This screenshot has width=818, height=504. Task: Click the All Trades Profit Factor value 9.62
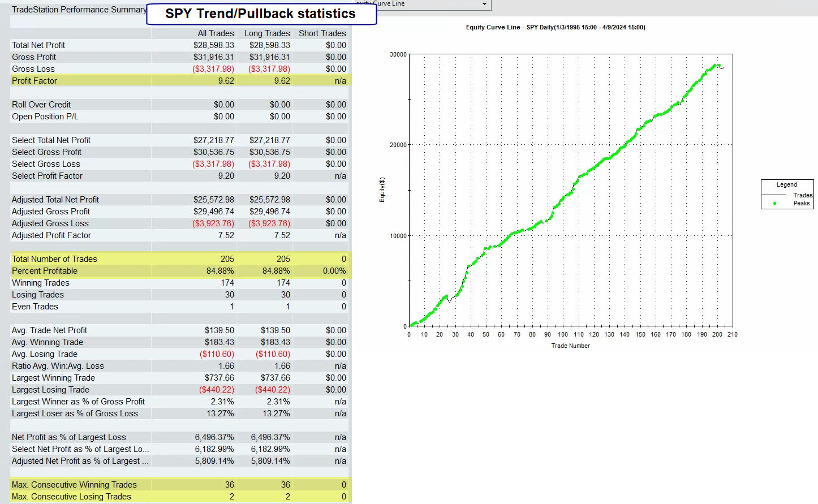click(x=226, y=81)
